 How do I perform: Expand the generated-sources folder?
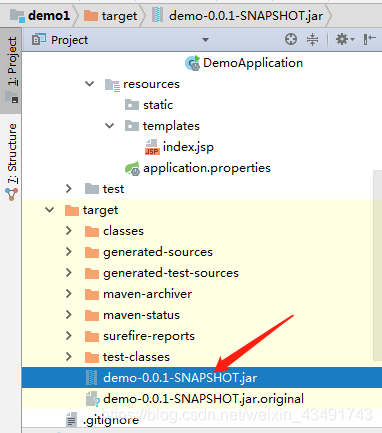tap(69, 252)
